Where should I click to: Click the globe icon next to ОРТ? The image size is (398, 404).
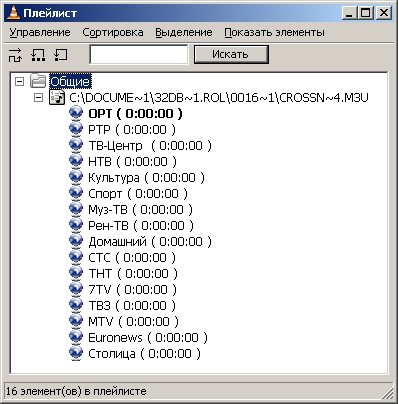click(76, 112)
